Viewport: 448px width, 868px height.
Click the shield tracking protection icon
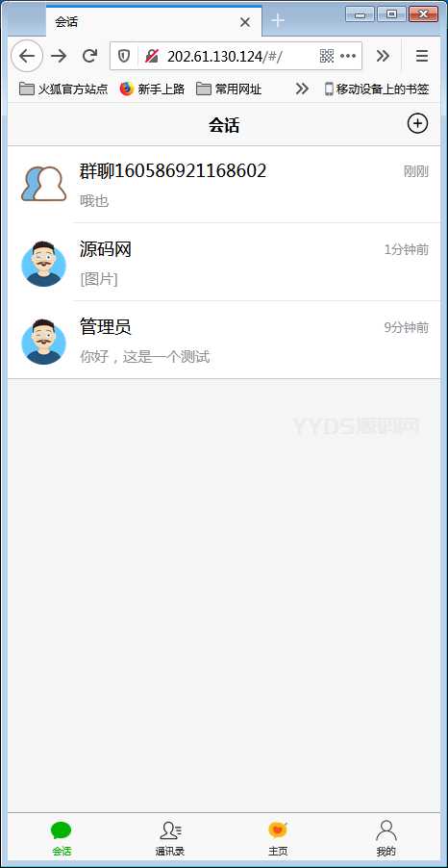click(124, 56)
